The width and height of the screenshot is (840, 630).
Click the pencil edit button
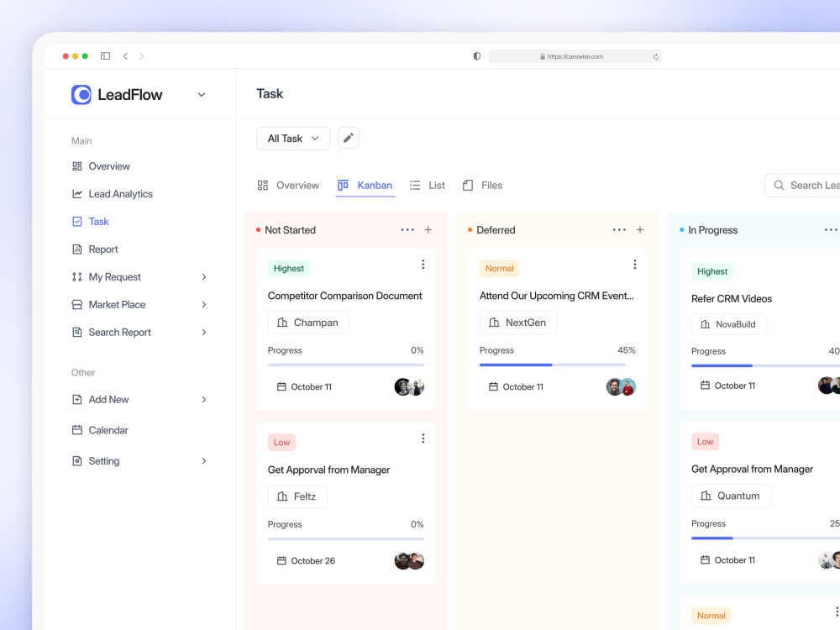coord(349,139)
